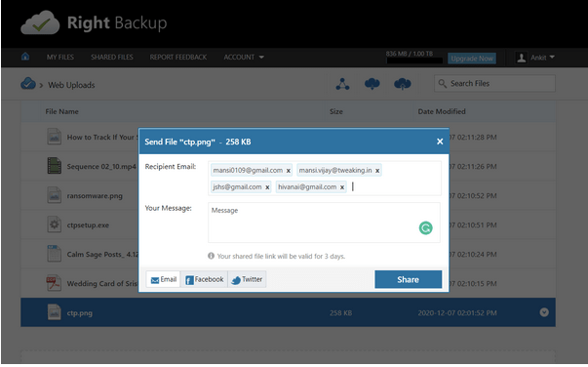This screenshot has width=588, height=367.
Task: Click the file icon for ransomware.png
Action: click(55, 195)
